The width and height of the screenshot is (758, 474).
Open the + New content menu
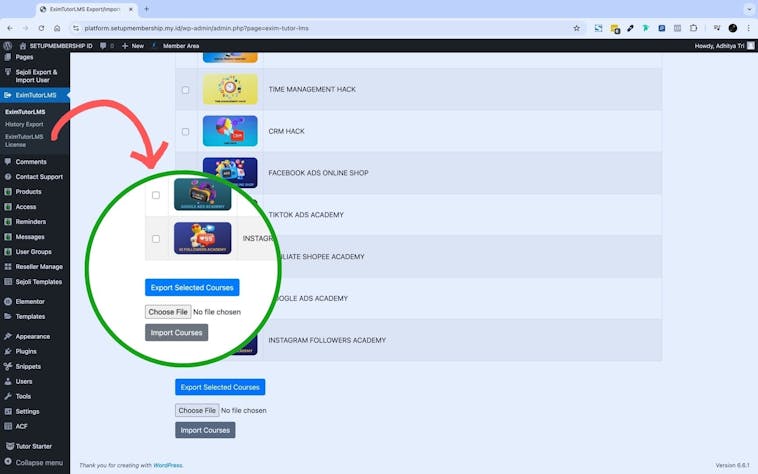[132, 45]
